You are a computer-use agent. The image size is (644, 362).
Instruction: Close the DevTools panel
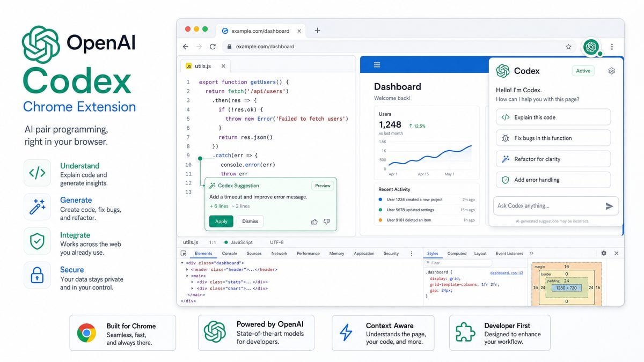coord(616,253)
